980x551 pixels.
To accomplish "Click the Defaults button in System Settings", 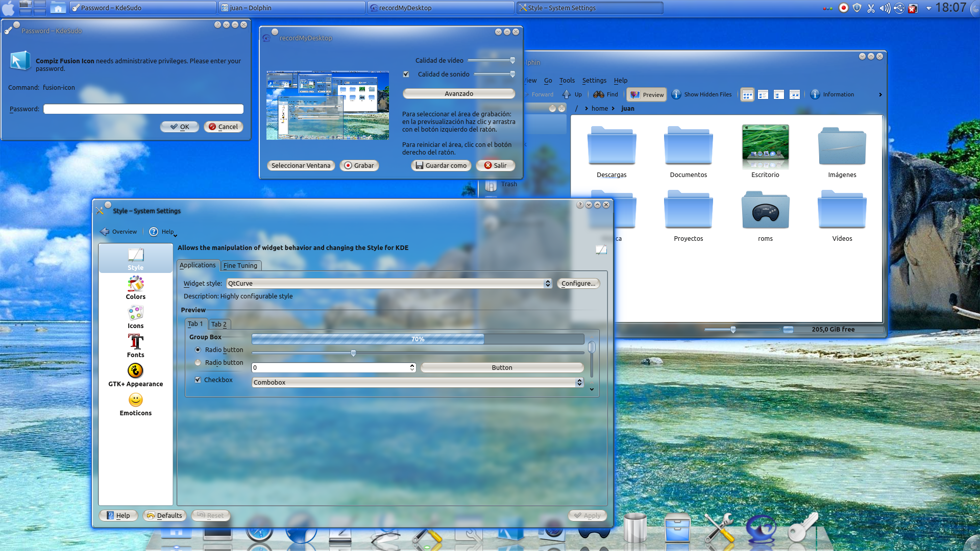I will pos(164,516).
